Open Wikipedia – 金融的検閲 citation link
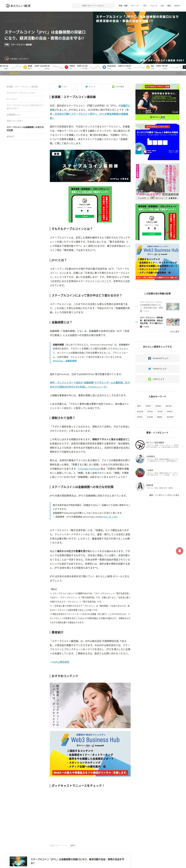 [64, 361]
